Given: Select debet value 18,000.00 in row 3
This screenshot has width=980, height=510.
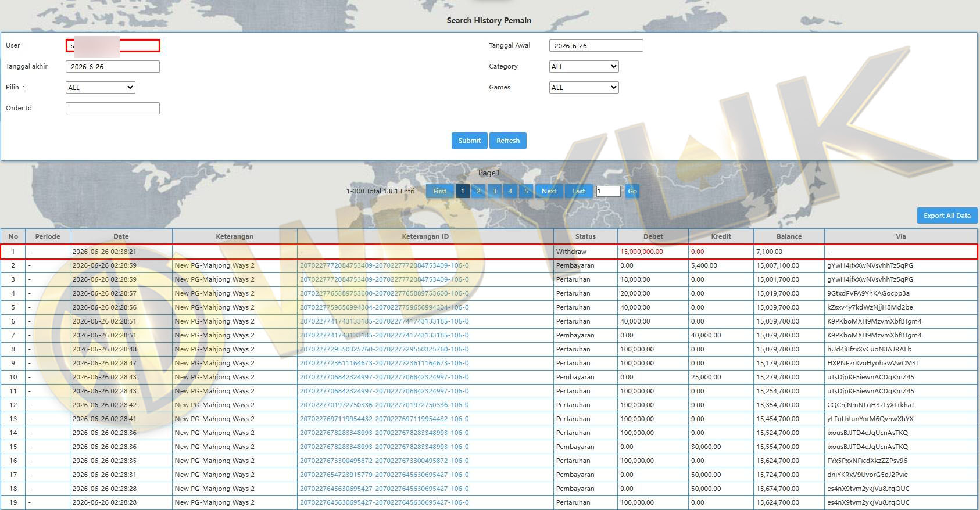Looking at the screenshot, I should [635, 279].
